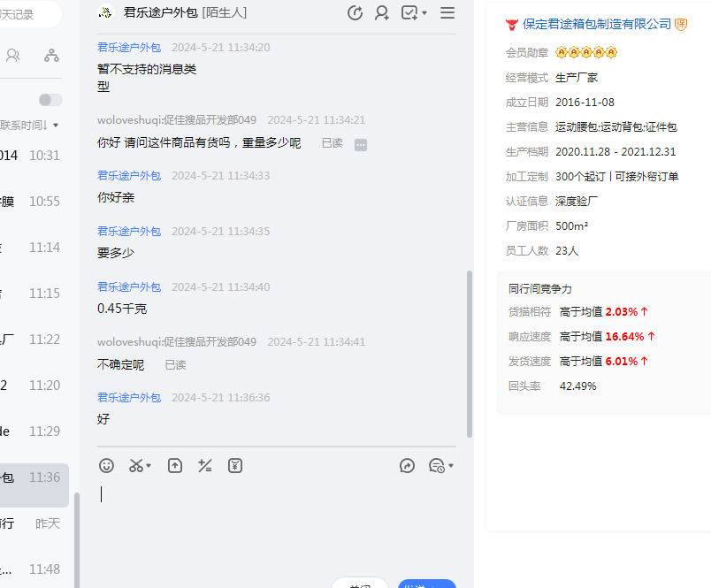Click the add contact icon in the header
This screenshot has width=711, height=588.
click(x=382, y=12)
